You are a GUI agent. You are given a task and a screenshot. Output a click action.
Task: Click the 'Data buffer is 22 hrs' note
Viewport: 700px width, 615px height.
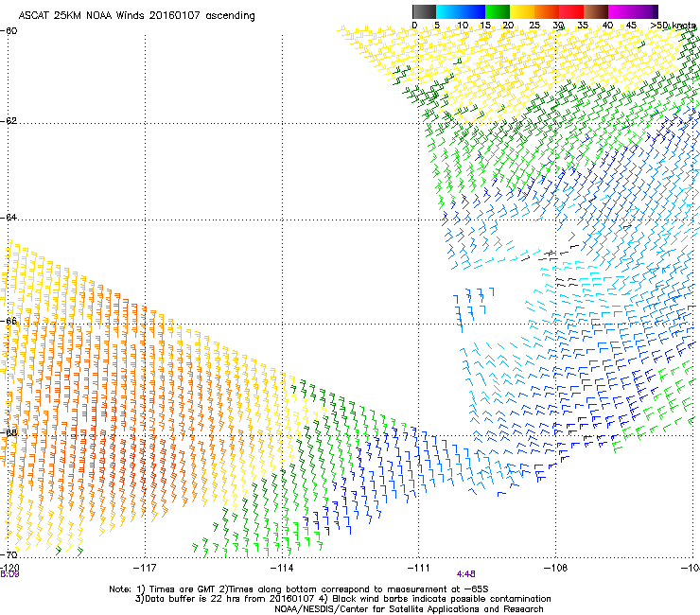pos(224,599)
